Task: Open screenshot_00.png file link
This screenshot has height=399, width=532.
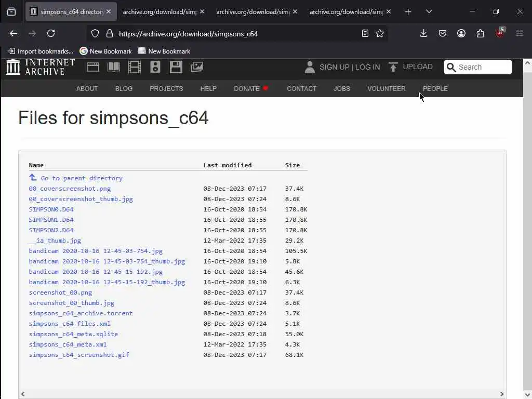Action: 60,292
